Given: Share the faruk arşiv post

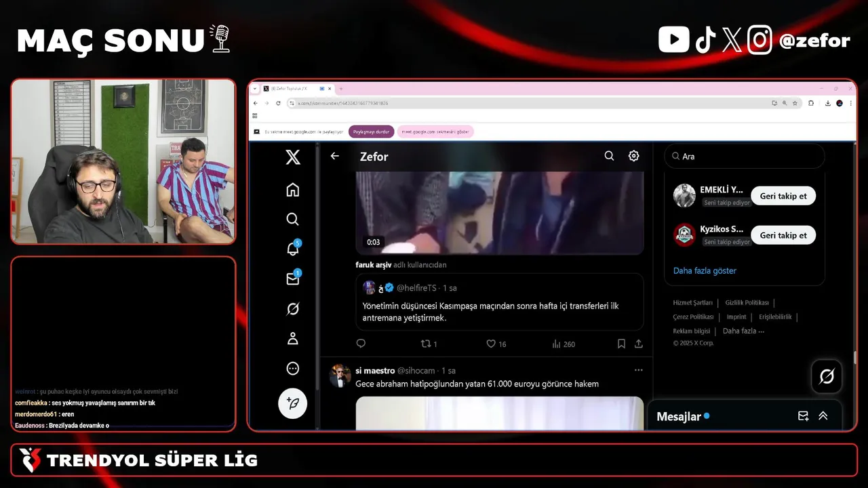Looking at the screenshot, I should tap(638, 344).
